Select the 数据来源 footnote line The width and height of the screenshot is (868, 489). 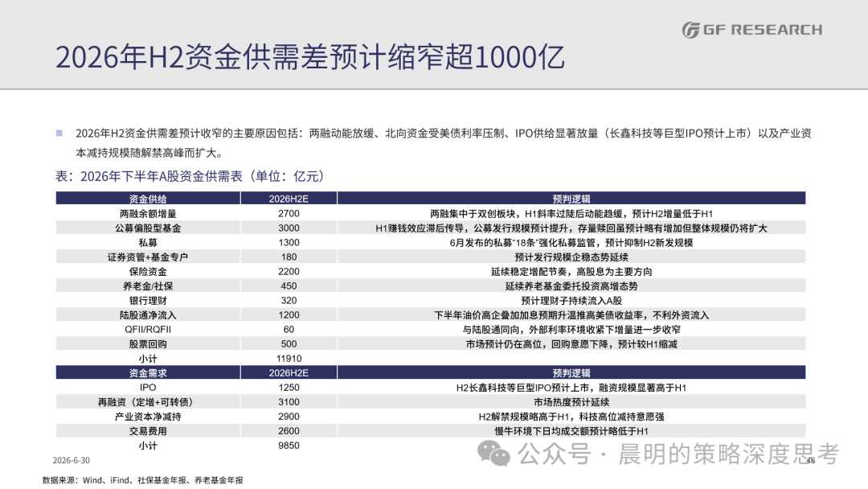143,480
